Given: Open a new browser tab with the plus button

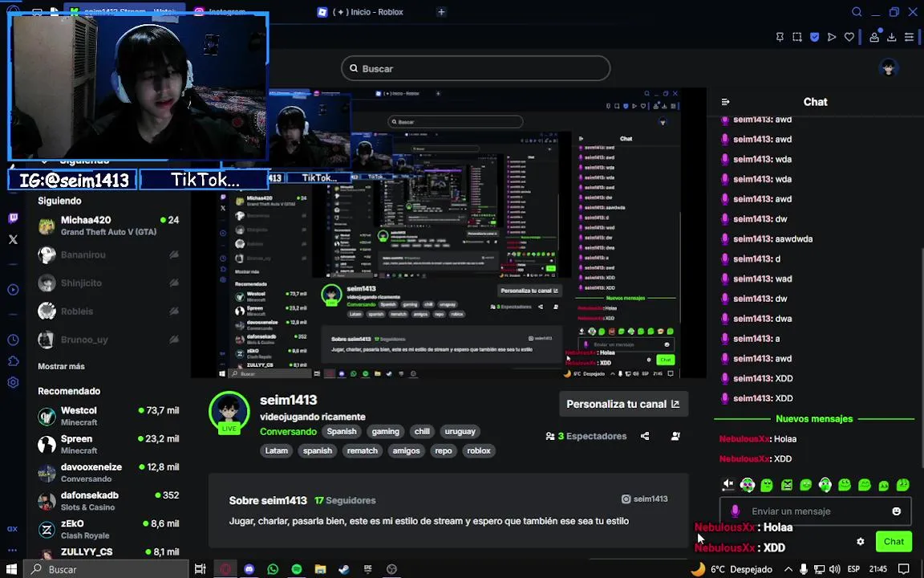Looking at the screenshot, I should (x=441, y=12).
